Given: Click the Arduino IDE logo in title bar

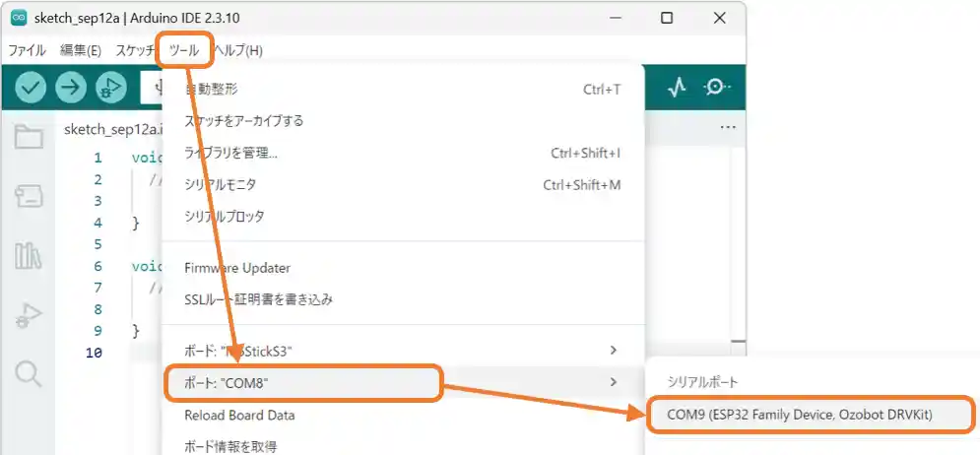Looking at the screenshot, I should point(19,18).
